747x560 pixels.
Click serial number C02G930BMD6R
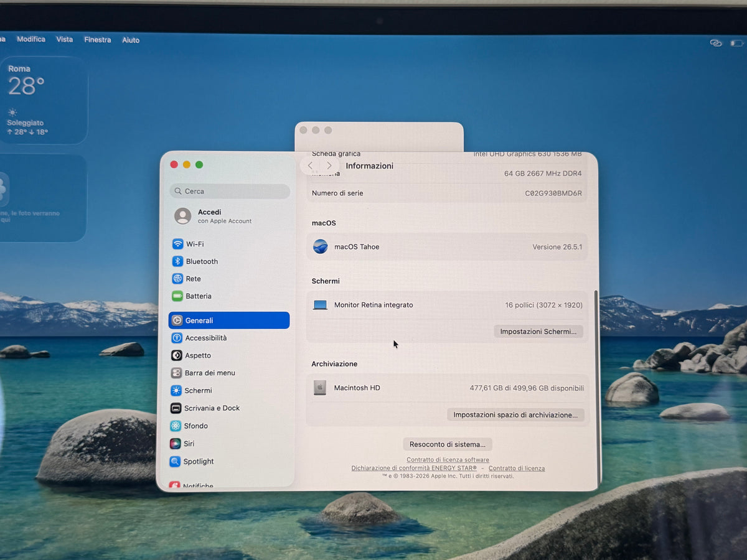coord(553,194)
